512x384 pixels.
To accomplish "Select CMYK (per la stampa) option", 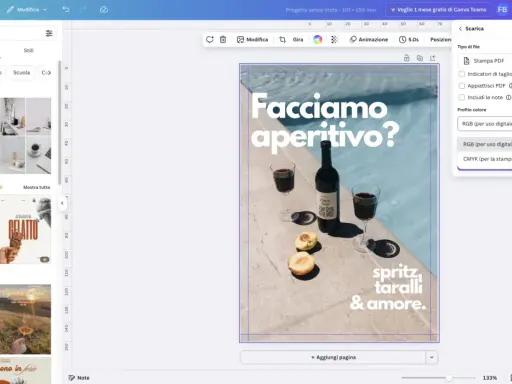I will pyautogui.click(x=485, y=159).
